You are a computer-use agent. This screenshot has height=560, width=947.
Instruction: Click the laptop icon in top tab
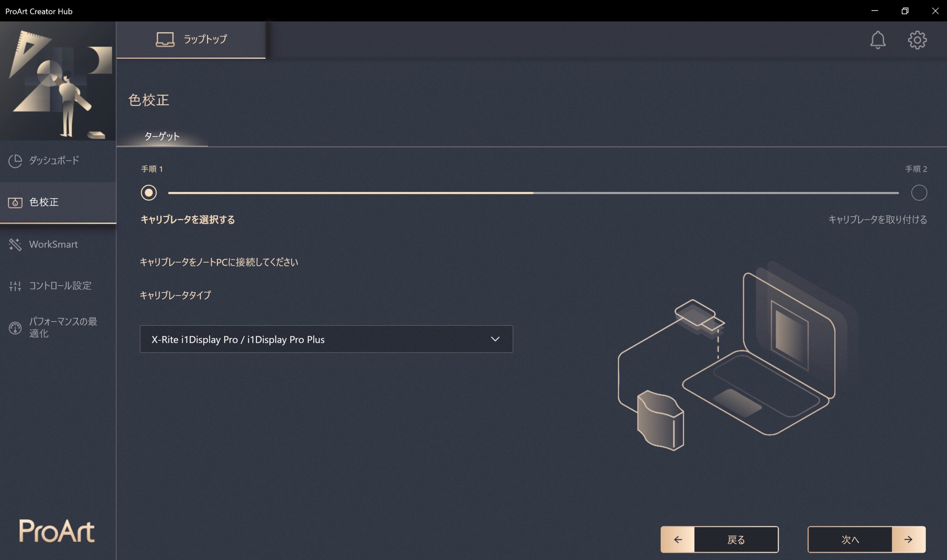[165, 39]
